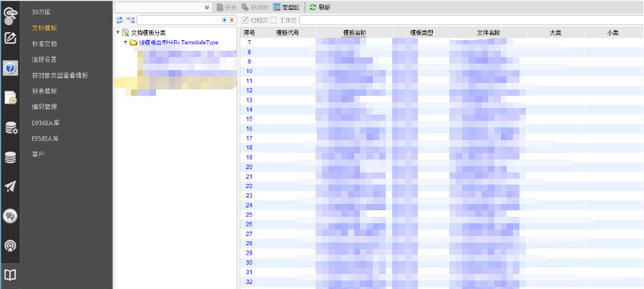
Task: Select 按模板类型分 By TemplateType folder
Action: point(179,42)
